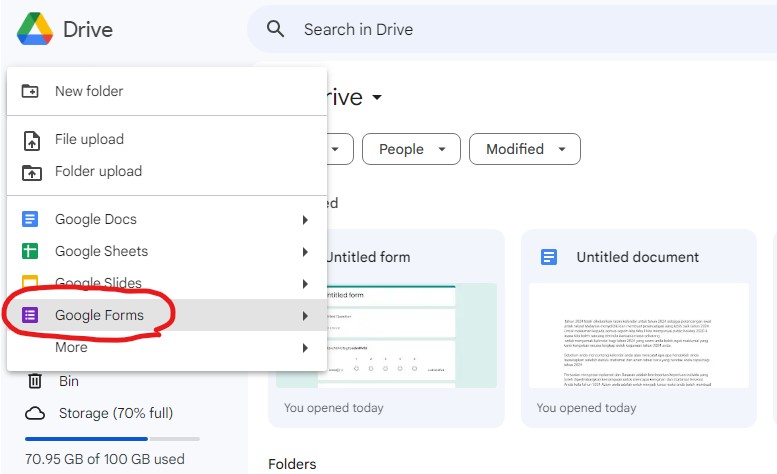
Task: Open the Modified filter dropdown
Action: coord(524,149)
